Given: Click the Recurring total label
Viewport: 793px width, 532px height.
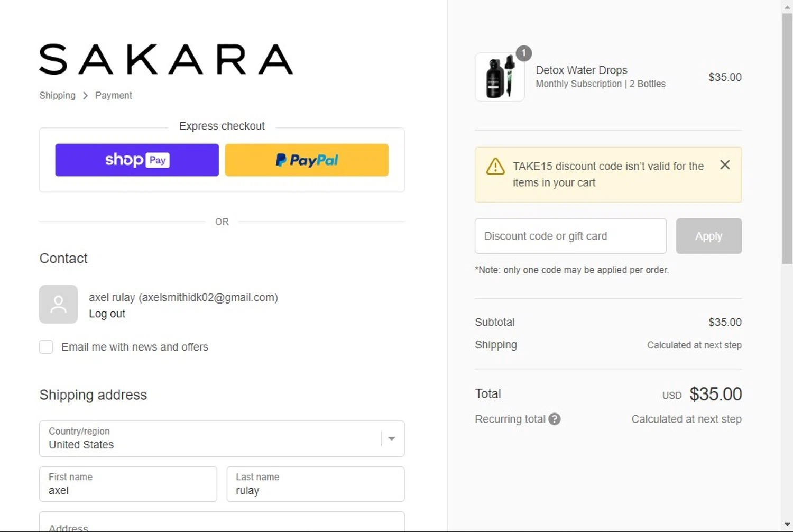Looking at the screenshot, I should pyautogui.click(x=510, y=419).
